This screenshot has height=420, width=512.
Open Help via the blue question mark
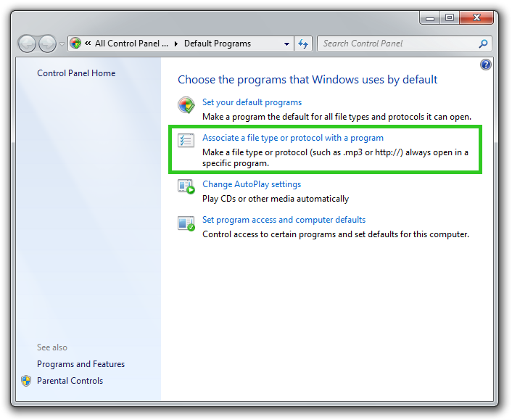point(486,65)
